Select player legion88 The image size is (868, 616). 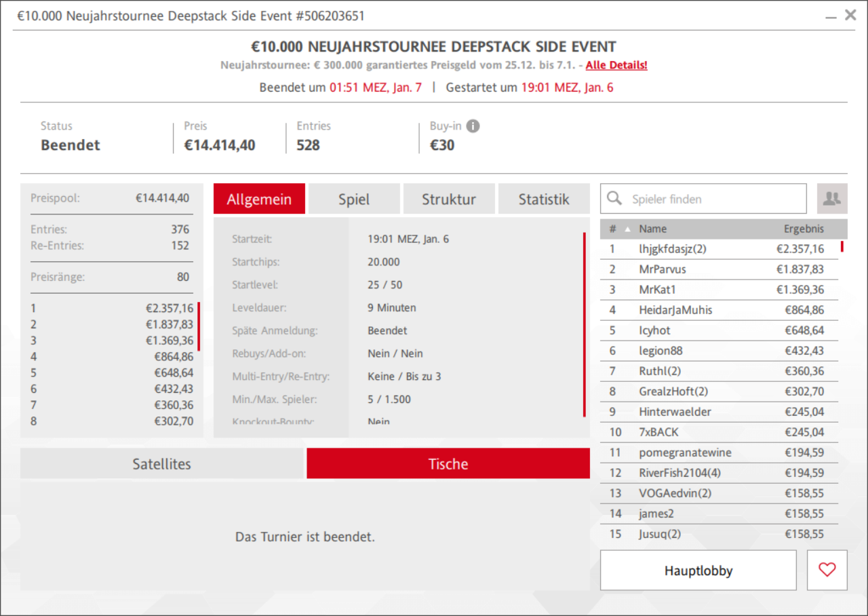[x=719, y=351]
